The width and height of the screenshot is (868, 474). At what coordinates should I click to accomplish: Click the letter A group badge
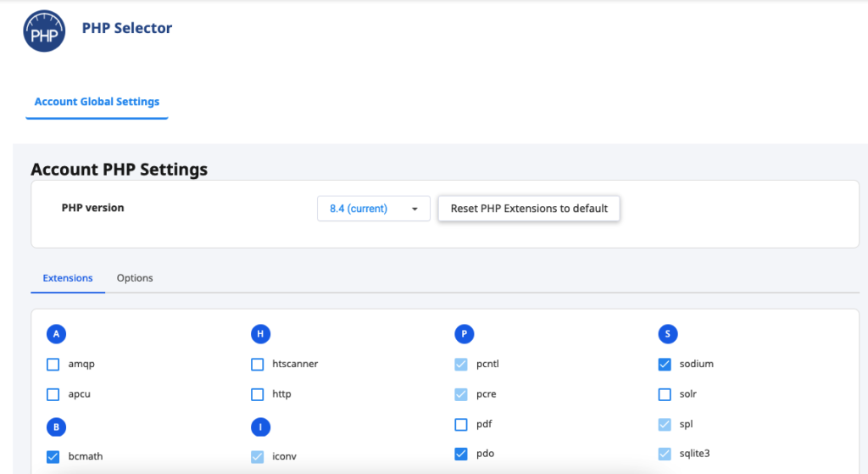57,334
